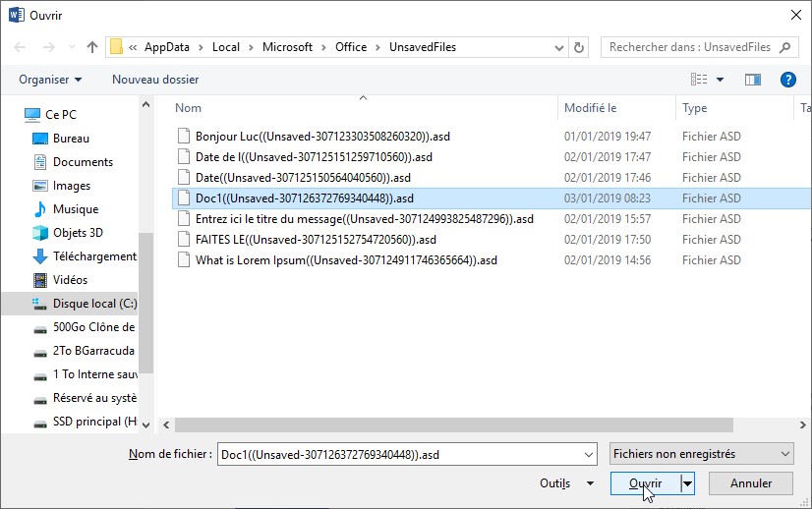Click the horizontal scrollbar in file list
812x509 pixels.
[452, 424]
